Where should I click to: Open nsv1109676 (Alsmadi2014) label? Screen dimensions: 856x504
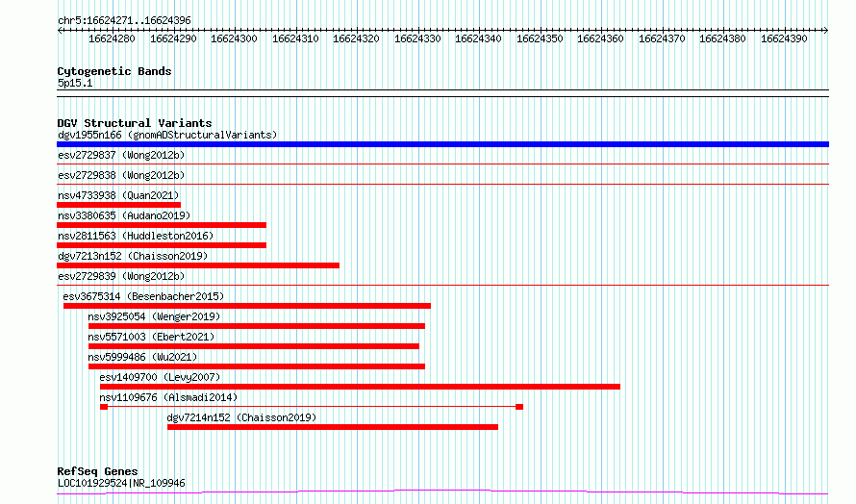coord(168,397)
